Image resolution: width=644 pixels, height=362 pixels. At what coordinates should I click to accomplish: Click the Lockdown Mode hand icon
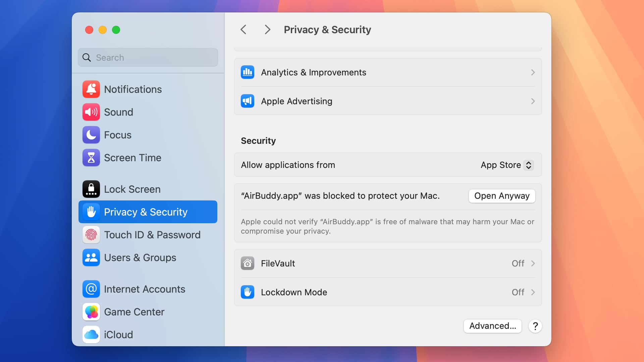[x=248, y=292]
